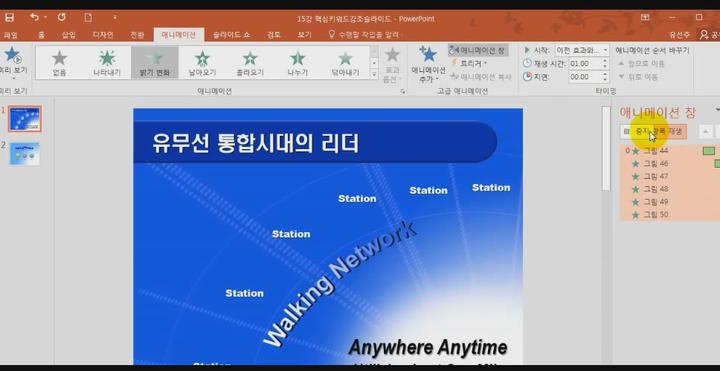Click the Walking Network WordArt text

340,284
